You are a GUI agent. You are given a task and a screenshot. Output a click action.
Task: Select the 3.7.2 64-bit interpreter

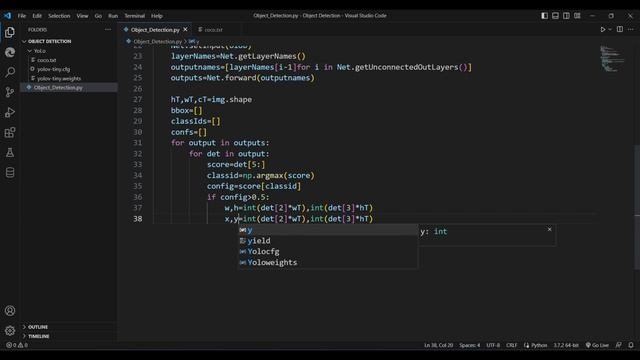click(566, 345)
